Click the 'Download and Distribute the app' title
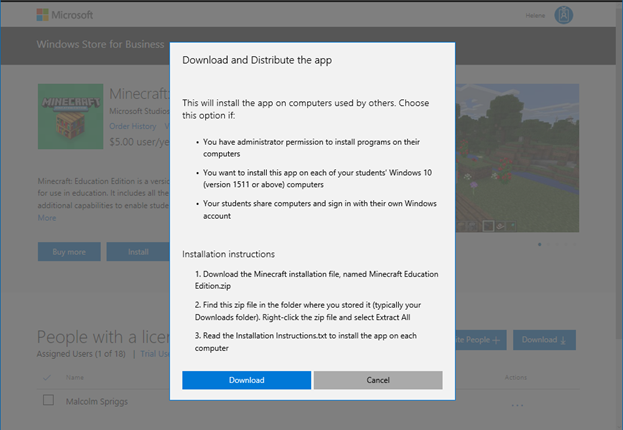 tap(257, 60)
